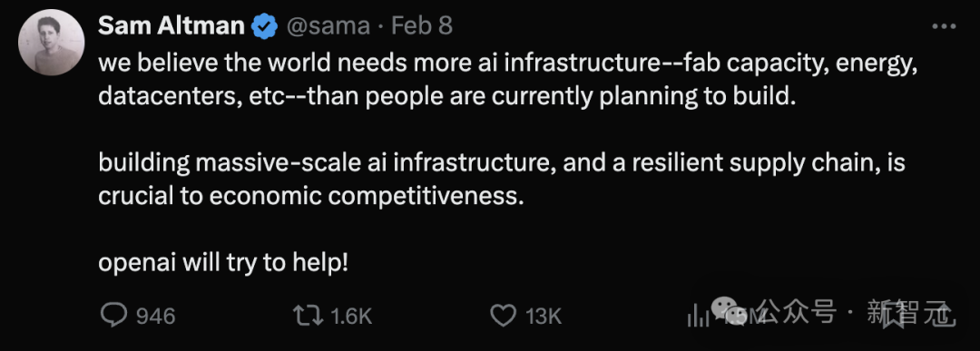View analytics via the bar chart icon
The image size is (980, 351).
coord(698,316)
